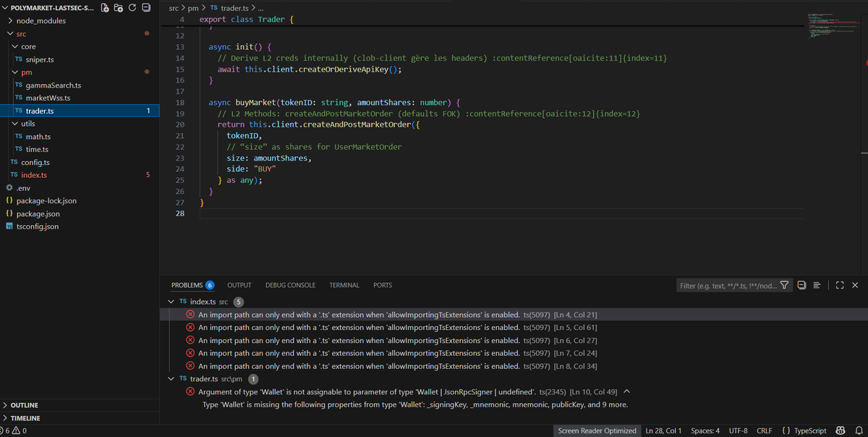Collapse index.ts problems group

(171, 302)
